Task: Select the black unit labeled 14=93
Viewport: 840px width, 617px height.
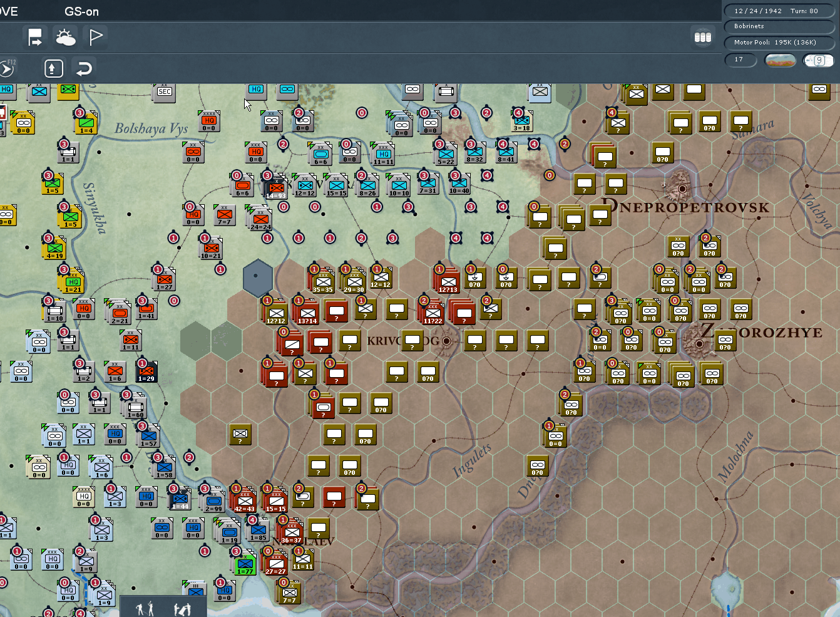Action: 276,188
